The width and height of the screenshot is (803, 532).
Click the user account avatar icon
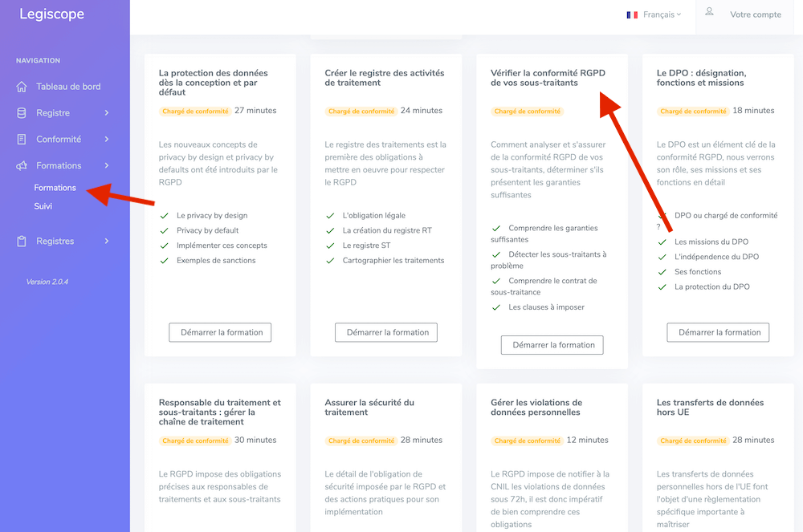pos(709,12)
